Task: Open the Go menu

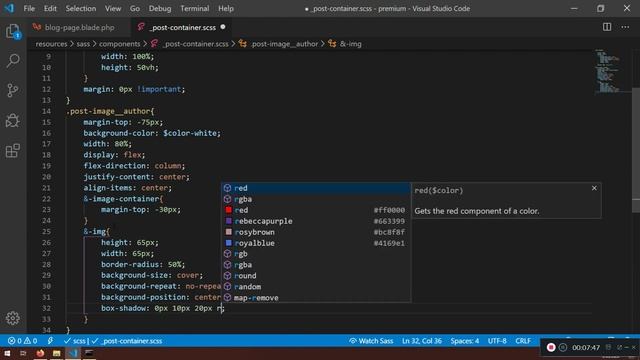Action: 135,8
